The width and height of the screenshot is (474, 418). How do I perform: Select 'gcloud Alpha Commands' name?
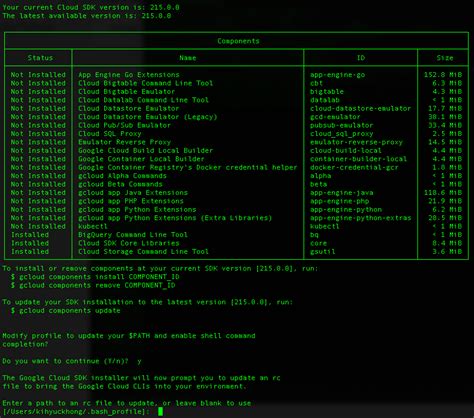(x=122, y=176)
